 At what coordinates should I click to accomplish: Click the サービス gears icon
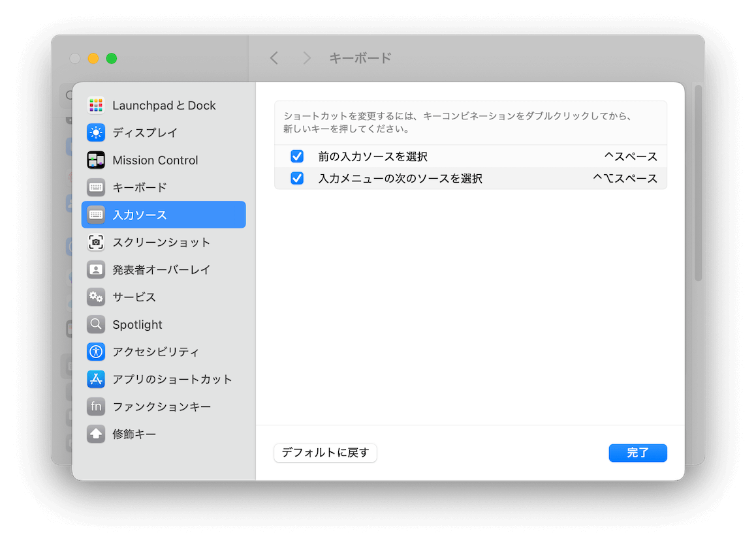[96, 297]
